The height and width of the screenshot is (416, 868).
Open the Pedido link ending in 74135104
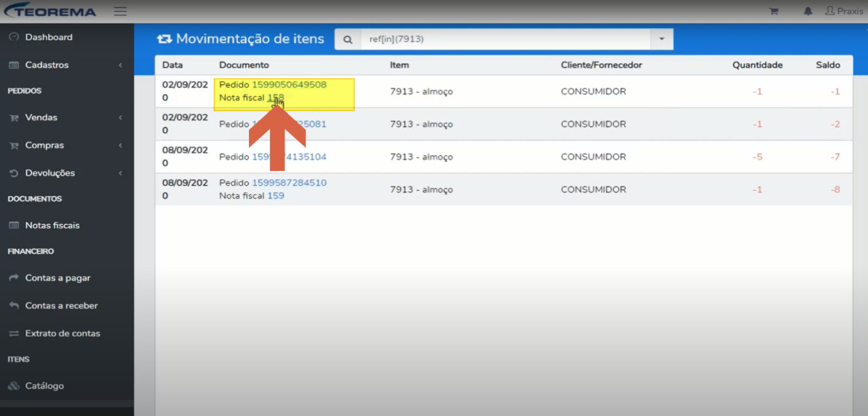[289, 157]
